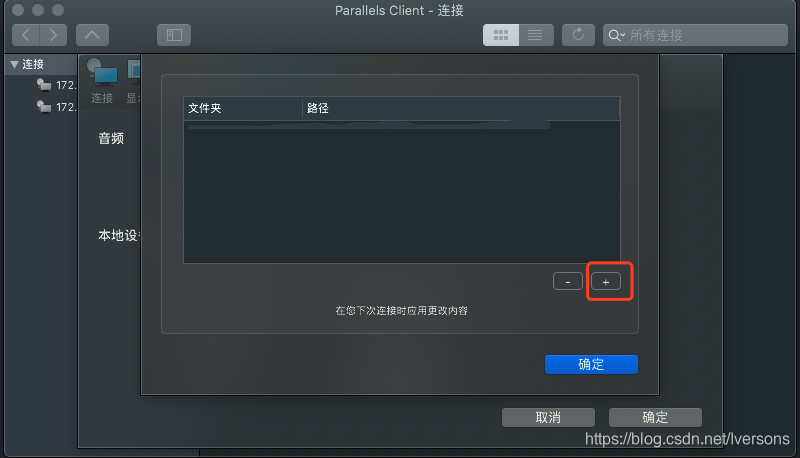Screen dimensions: 800x458
Task: Click the 取消 button
Action: click(x=548, y=417)
